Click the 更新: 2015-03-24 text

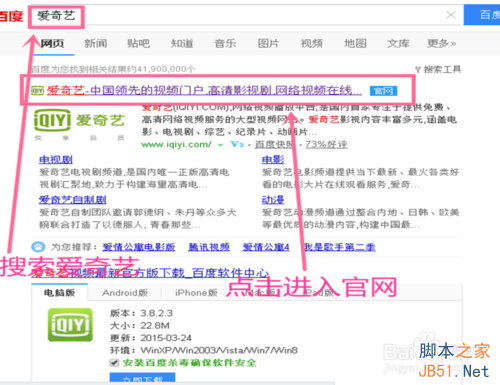tap(151, 338)
